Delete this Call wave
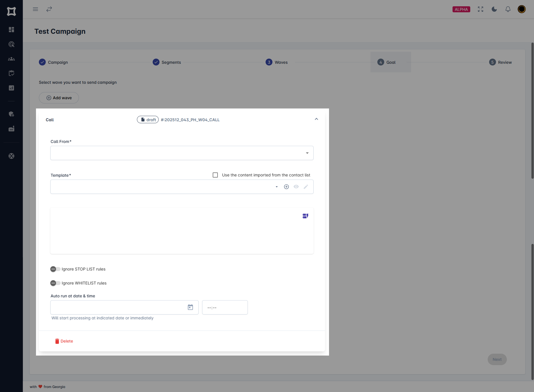Image resolution: width=534 pixels, height=392 pixels. (64, 341)
